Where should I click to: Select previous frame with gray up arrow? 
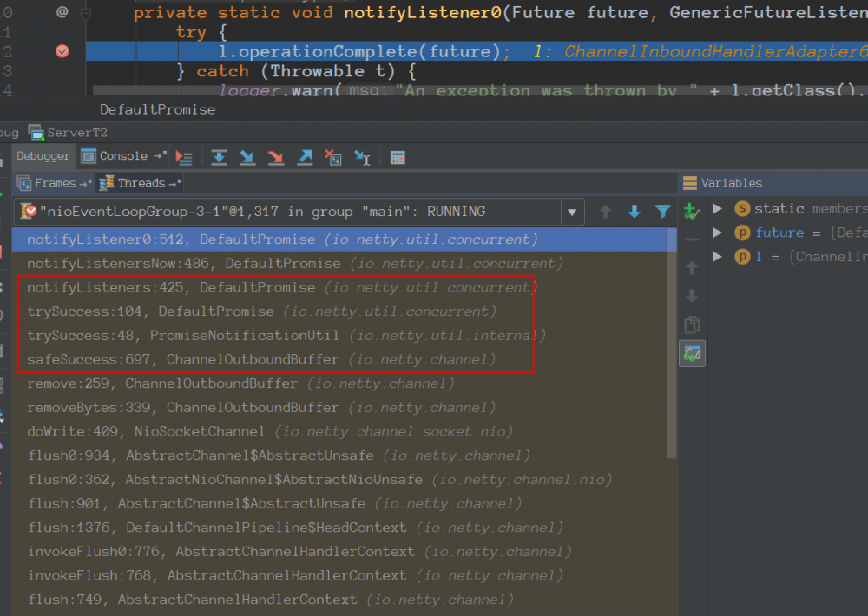(x=606, y=212)
